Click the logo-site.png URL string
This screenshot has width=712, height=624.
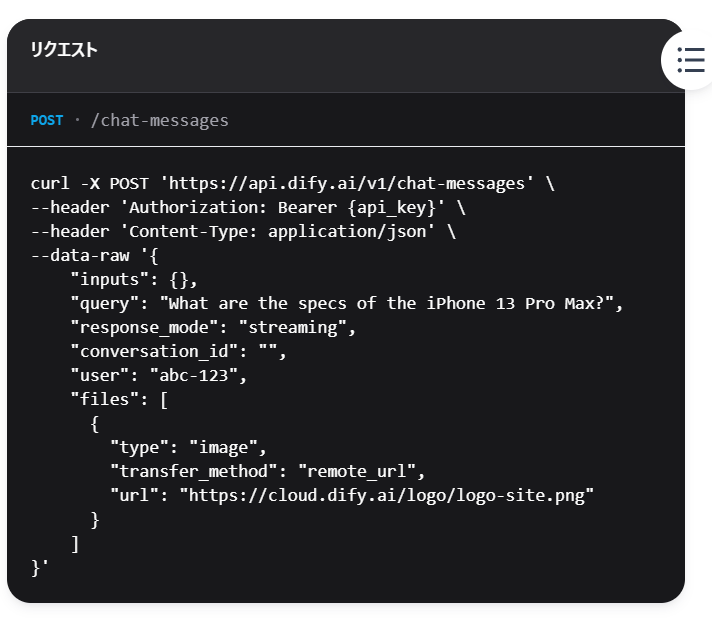point(387,495)
